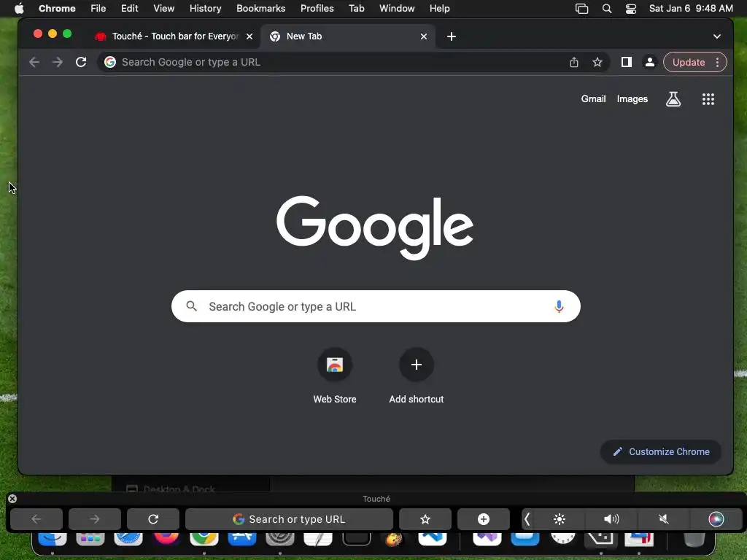Click Chrome's forward arrow in the toolbar
Viewport: 747px width, 560px height.
pyautogui.click(x=57, y=62)
